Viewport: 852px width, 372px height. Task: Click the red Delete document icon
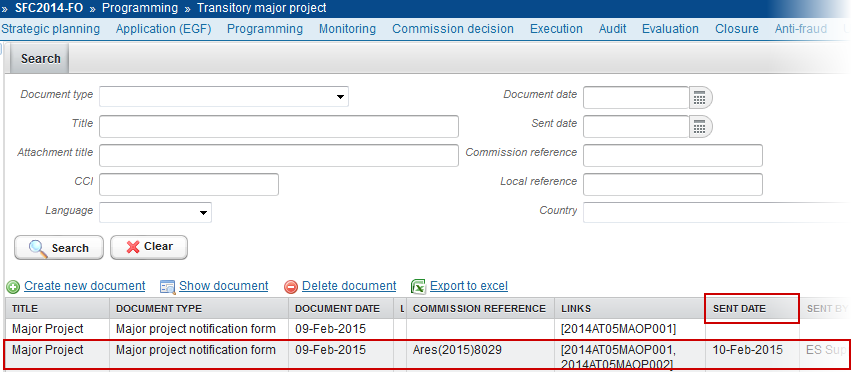291,287
